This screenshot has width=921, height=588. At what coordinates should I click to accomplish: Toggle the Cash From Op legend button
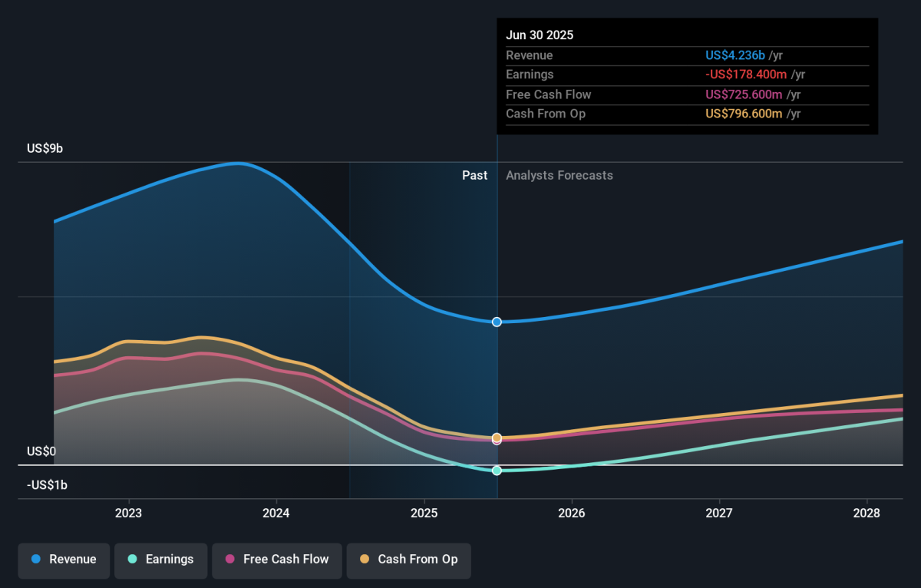pyautogui.click(x=408, y=560)
